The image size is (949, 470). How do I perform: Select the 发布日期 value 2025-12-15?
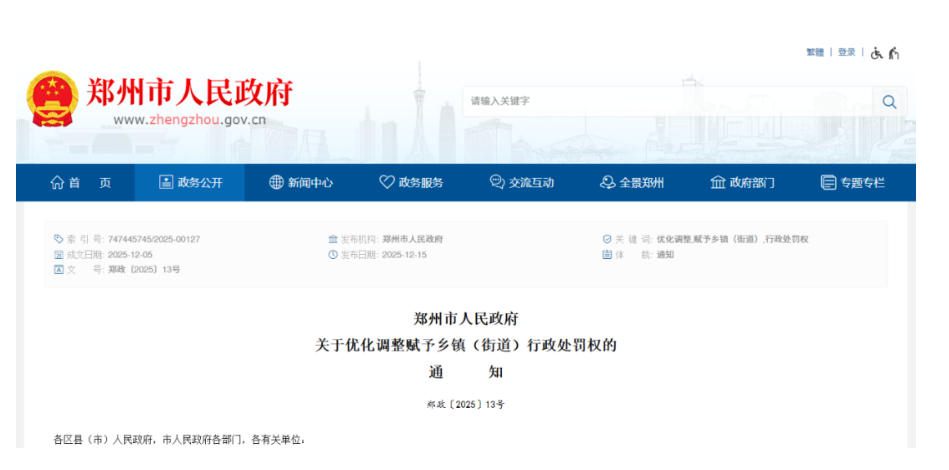click(404, 255)
